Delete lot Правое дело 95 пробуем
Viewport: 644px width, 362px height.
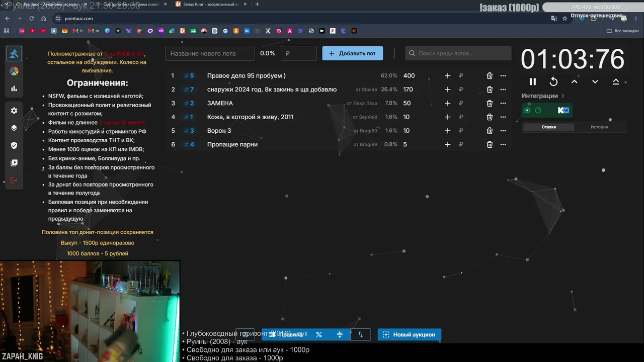point(490,76)
